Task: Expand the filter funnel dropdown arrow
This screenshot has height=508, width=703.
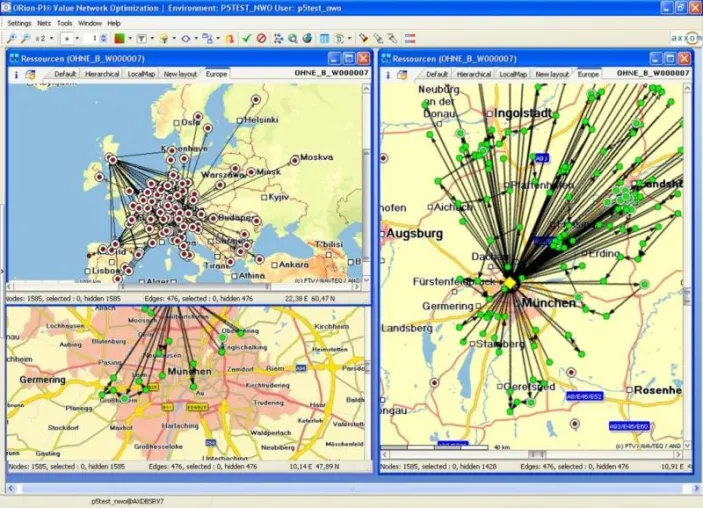Action: pos(152,39)
